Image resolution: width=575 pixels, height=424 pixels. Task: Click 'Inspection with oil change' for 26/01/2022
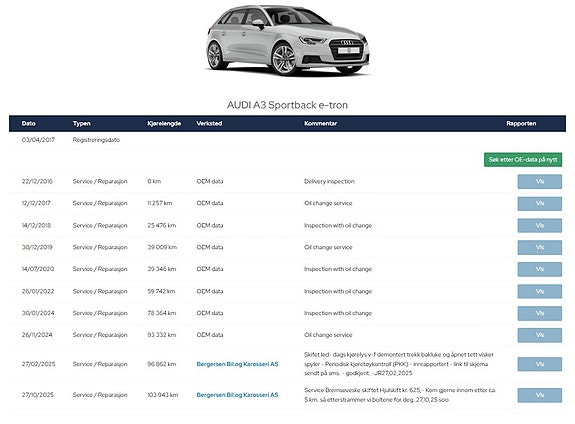pyautogui.click(x=338, y=291)
